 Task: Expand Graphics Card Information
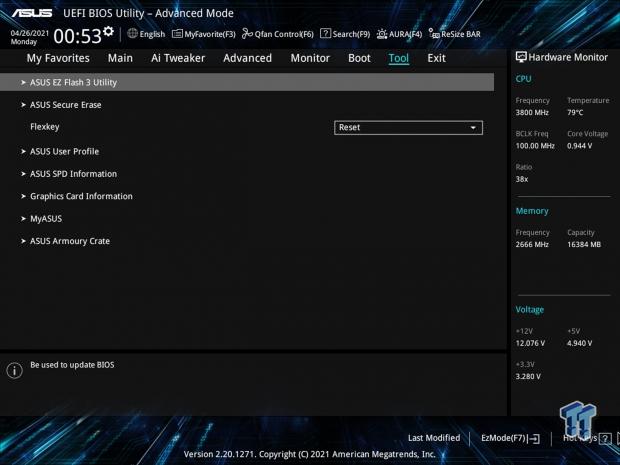pyautogui.click(x=81, y=197)
